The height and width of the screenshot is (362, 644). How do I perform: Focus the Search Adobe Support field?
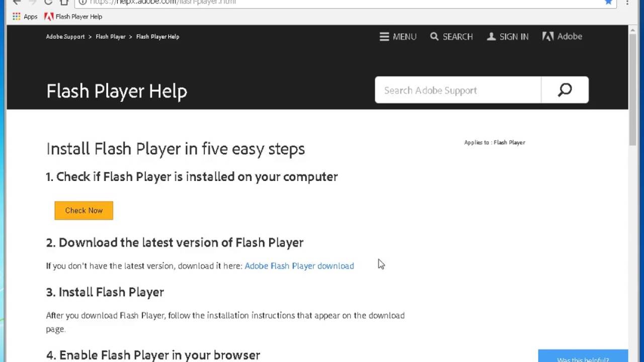(458, 90)
